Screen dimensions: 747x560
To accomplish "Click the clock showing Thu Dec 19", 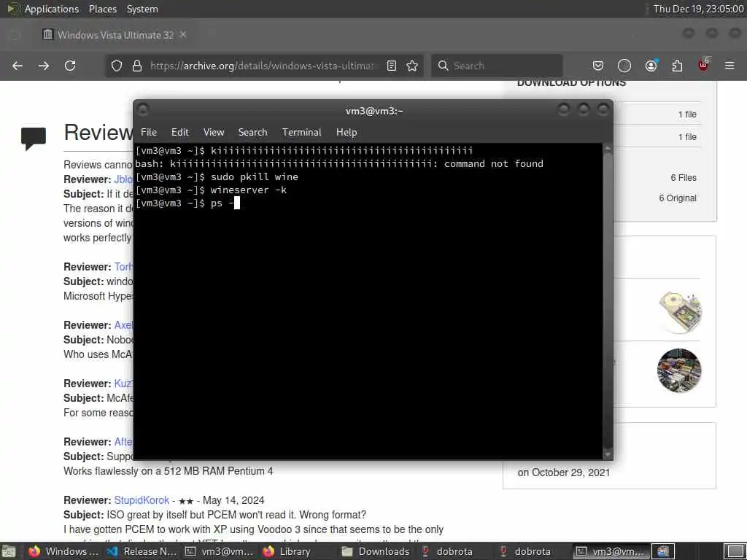I will click(x=698, y=9).
